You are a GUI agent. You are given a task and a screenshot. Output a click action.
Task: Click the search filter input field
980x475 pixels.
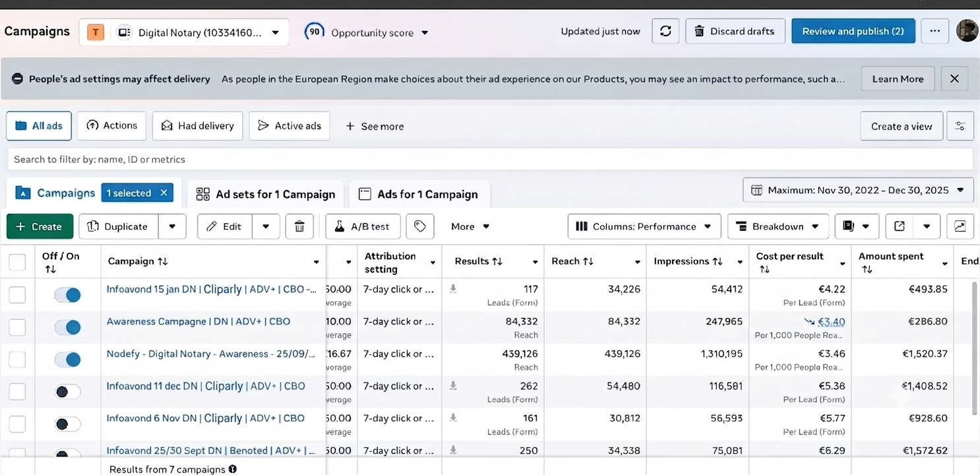pyautogui.click(x=490, y=159)
